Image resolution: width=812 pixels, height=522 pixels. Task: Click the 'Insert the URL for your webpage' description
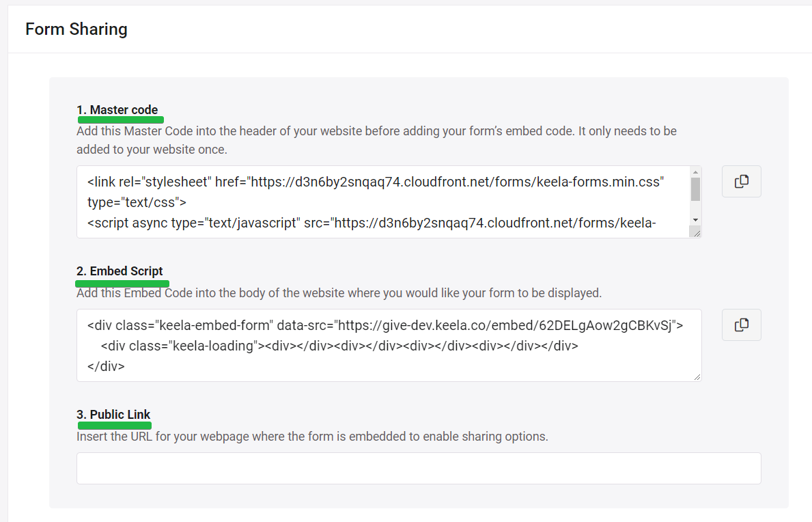(x=312, y=437)
